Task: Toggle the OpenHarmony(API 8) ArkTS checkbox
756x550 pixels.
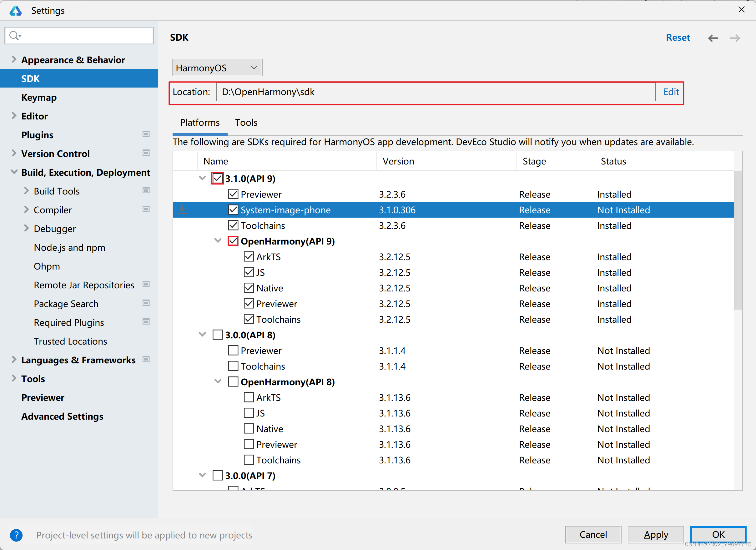Action: tap(249, 397)
